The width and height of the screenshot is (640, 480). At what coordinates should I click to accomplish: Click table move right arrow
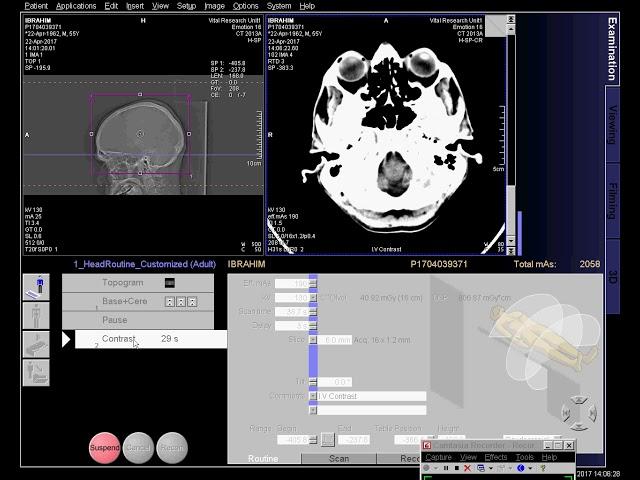coord(592,413)
